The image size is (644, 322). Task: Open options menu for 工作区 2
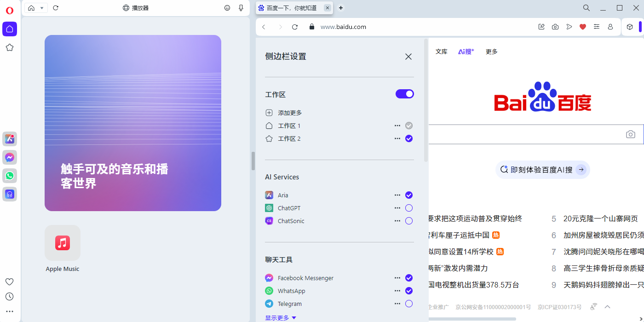coord(397,138)
